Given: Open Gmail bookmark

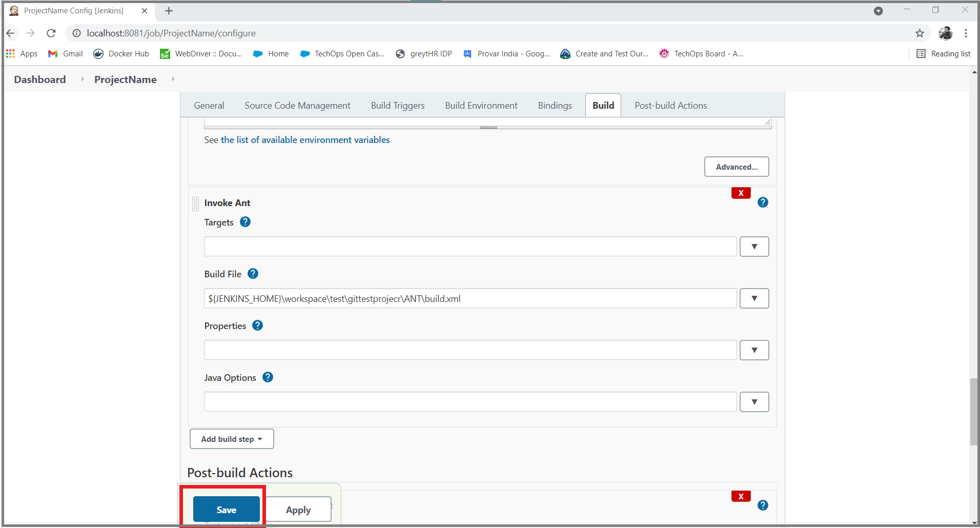Looking at the screenshot, I should point(65,54).
